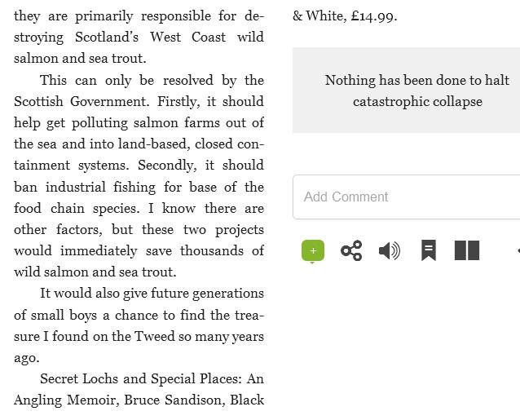Screen dimensions: 520x420
Task: Listen to article with speaker icon
Action: click(390, 250)
